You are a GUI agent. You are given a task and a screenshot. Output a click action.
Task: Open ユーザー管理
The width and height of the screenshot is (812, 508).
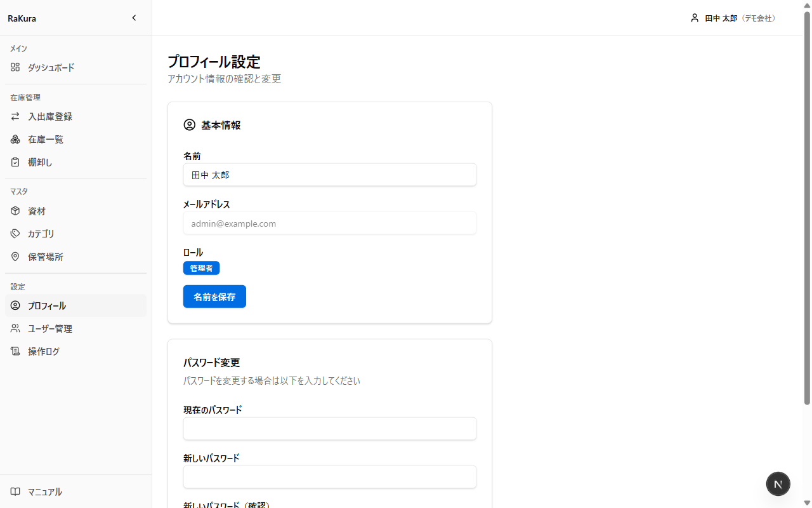(x=75, y=329)
